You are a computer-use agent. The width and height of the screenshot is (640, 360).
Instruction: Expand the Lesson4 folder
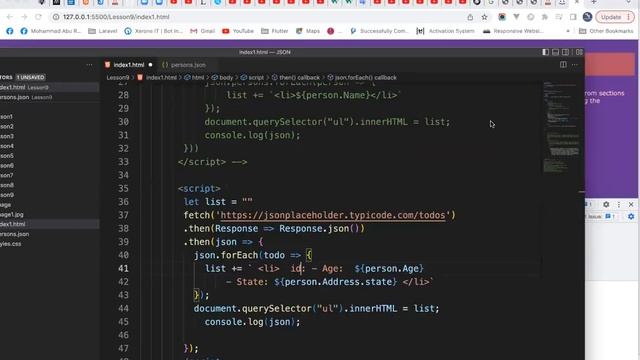[49, 146]
